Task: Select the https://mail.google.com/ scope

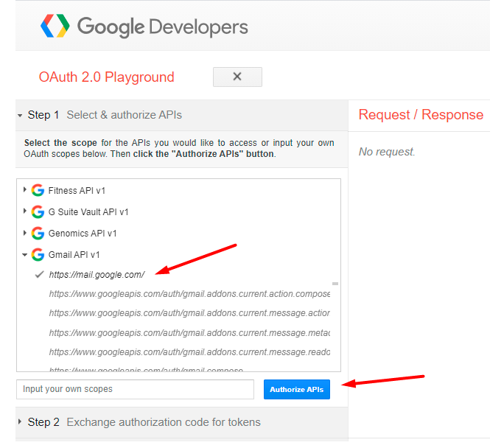Action: 97,275
